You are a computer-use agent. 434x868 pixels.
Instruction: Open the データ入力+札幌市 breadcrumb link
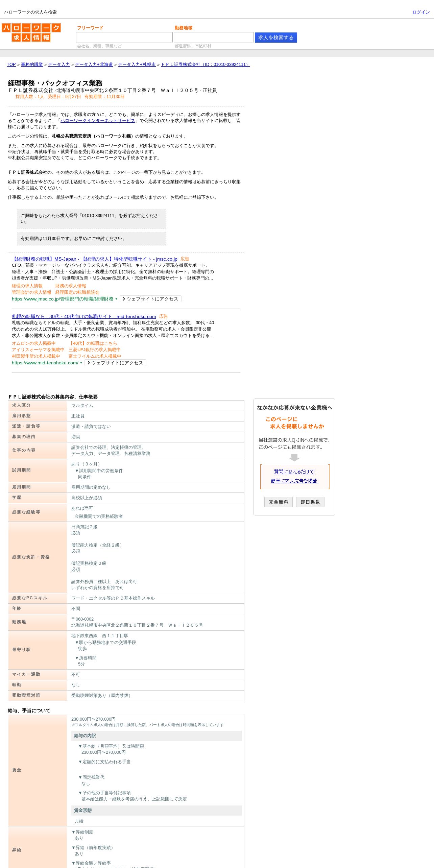point(137,65)
